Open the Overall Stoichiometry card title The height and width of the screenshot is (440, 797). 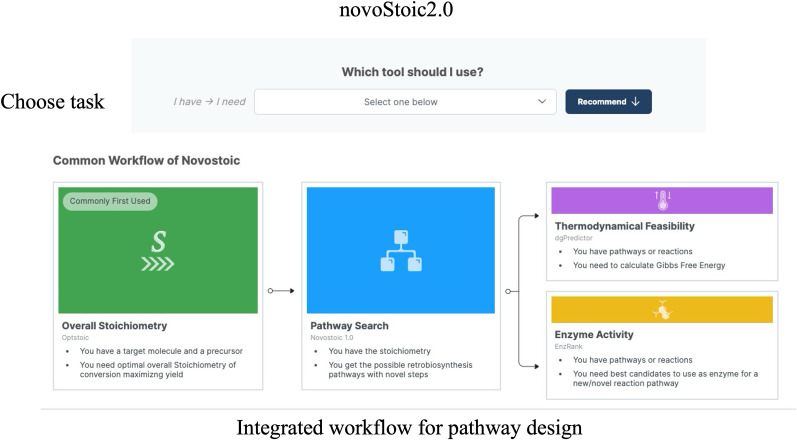(x=114, y=326)
